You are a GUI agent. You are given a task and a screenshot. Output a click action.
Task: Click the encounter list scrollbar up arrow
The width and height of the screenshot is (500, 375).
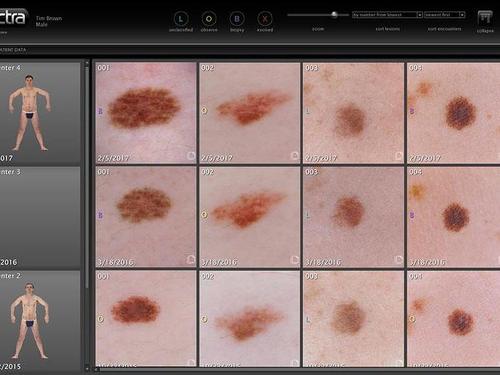(87, 62)
